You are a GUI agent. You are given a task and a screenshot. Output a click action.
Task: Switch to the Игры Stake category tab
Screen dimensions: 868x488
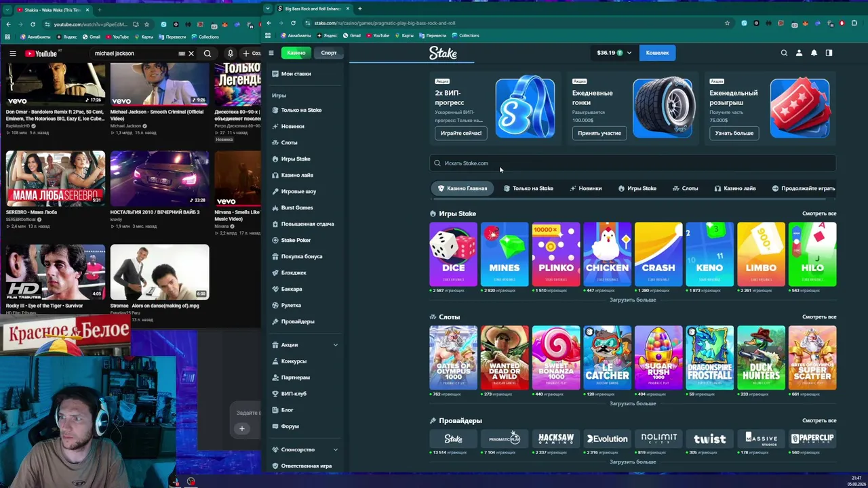[x=637, y=188]
